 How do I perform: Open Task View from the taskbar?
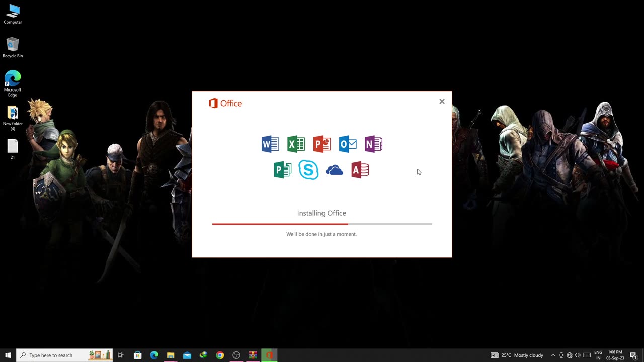coord(121,355)
